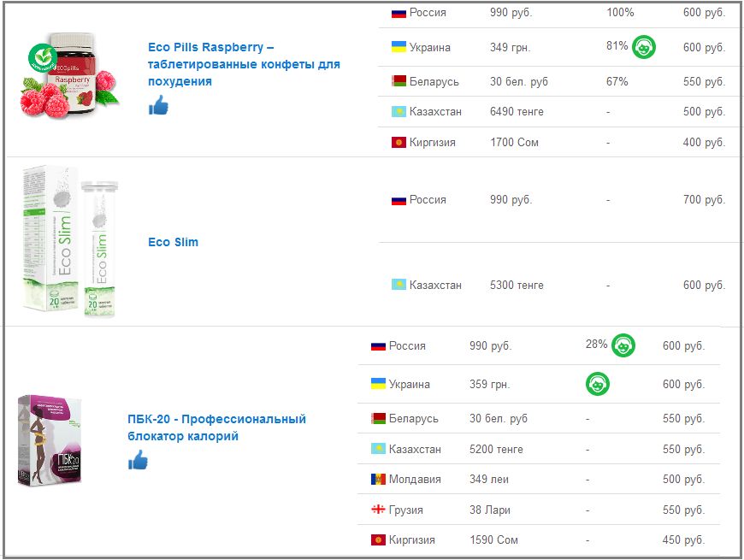Screen dimensions: 744x560
Task: Select the 400 руб. payout cell
Action: [704, 142]
